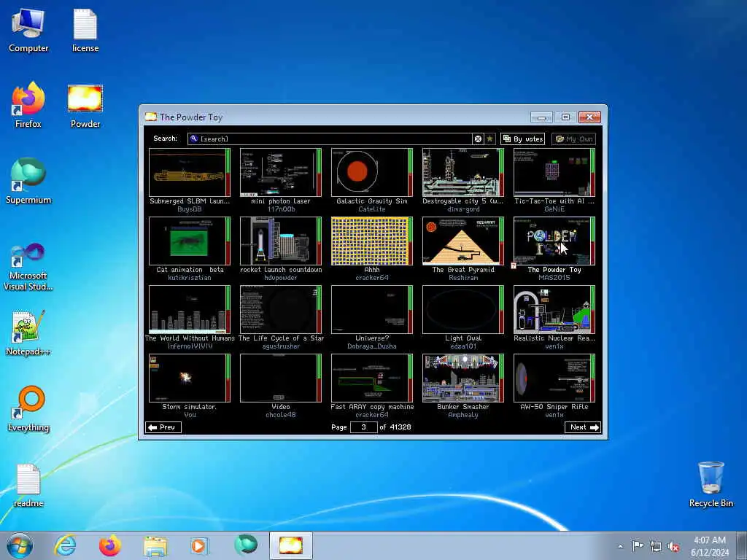This screenshot has height=560, width=747.
Task: Click the page number input box
Action: coord(363,427)
